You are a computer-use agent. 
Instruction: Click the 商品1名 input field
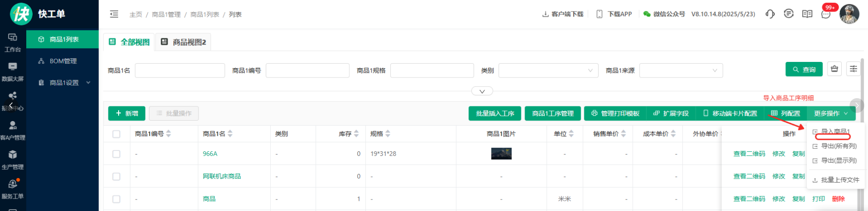[x=180, y=71]
